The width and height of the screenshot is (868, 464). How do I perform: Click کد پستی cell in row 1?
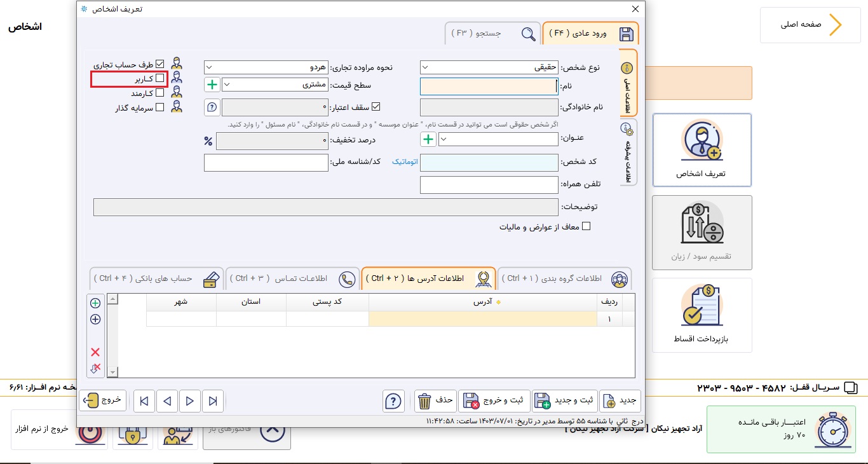point(327,319)
